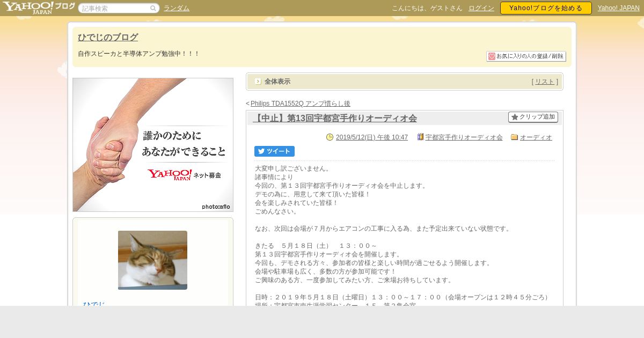Click the 全体表示 heading text
This screenshot has height=338, width=644.
[x=277, y=82]
